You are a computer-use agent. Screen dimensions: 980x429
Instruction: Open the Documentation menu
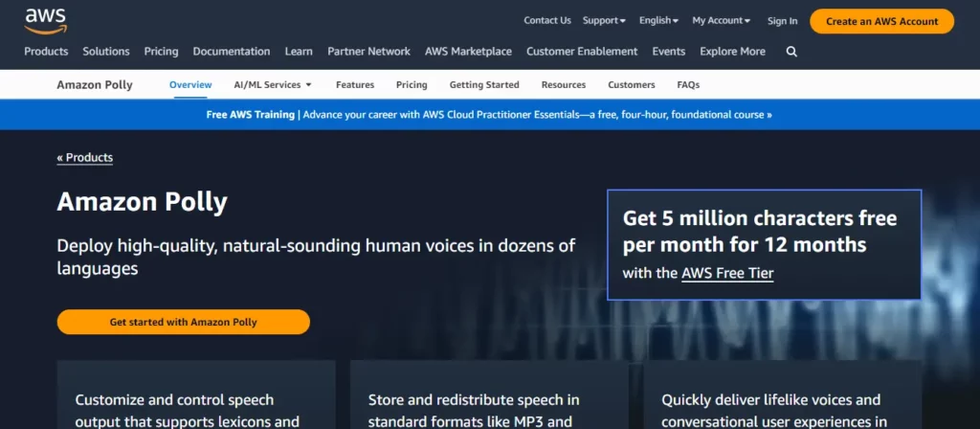[232, 52]
